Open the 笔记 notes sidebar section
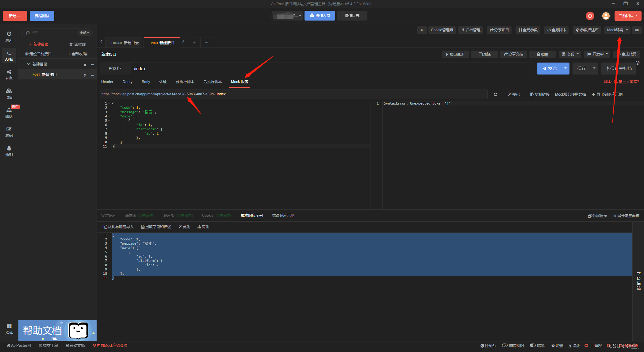644x352 pixels. [9, 132]
